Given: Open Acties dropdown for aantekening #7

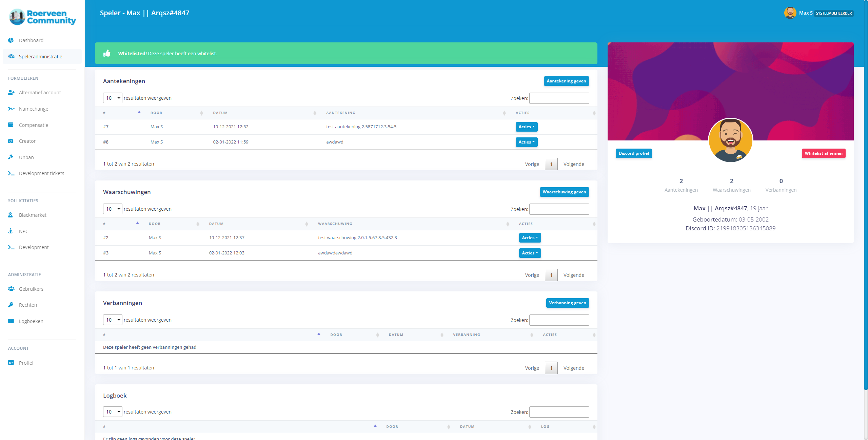Looking at the screenshot, I should click(526, 127).
